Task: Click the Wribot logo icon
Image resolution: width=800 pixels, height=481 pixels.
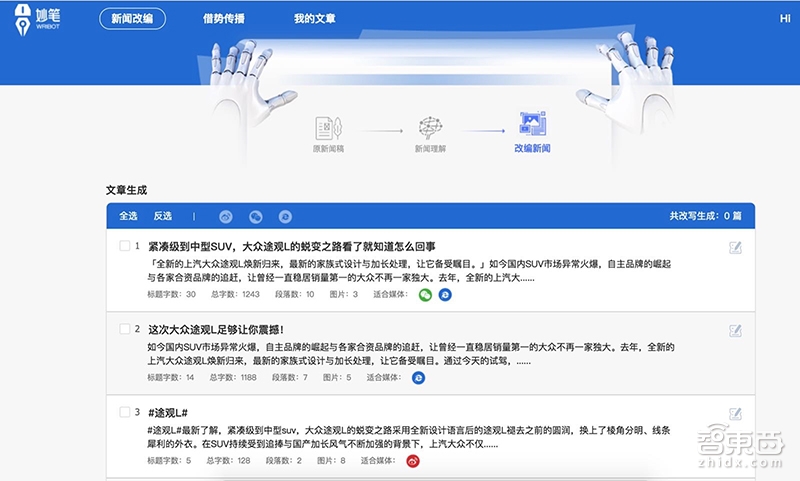Action: 22,19
